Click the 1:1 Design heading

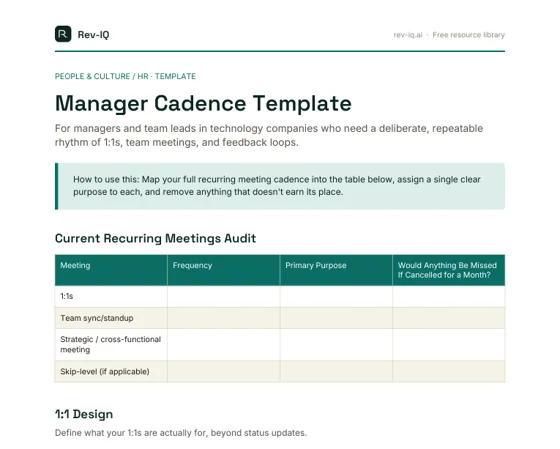point(84,414)
